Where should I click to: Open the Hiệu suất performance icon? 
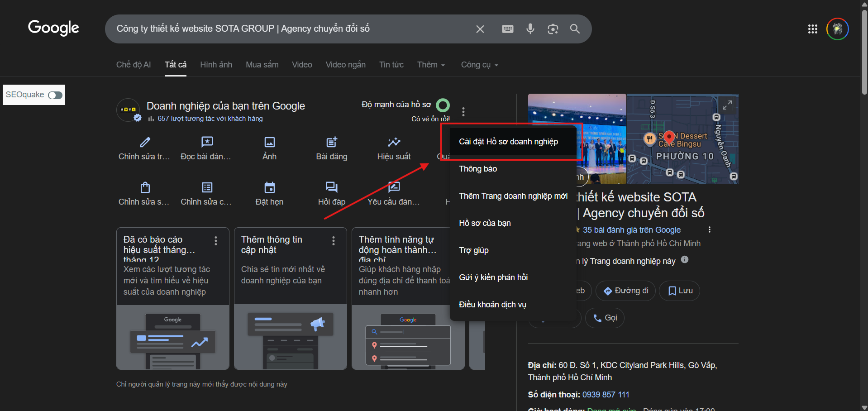click(393, 142)
